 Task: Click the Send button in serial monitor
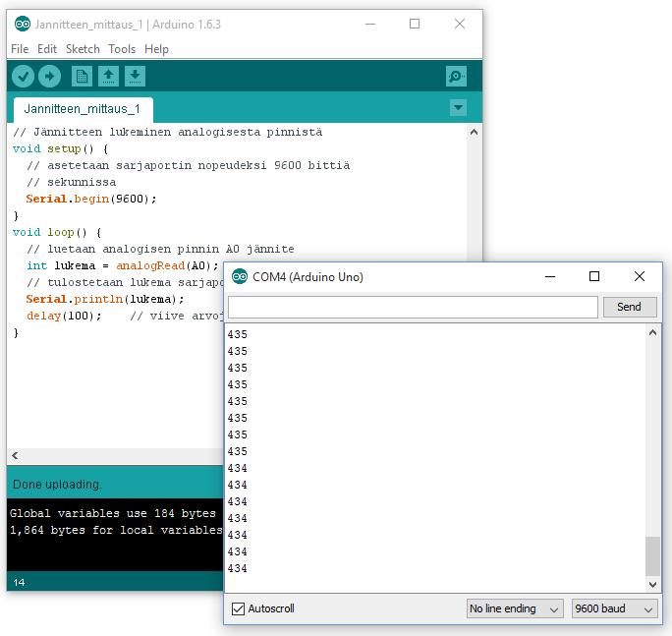(x=630, y=307)
